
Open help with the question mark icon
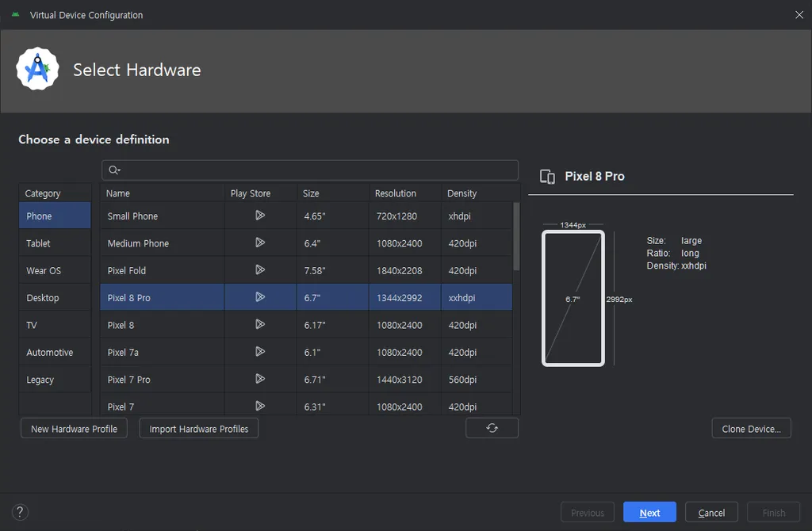point(20,512)
